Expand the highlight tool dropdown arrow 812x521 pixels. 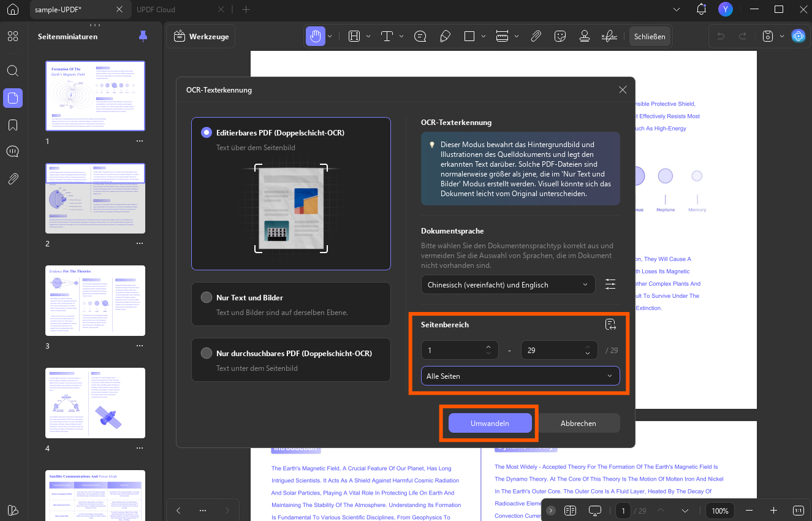[368, 36]
